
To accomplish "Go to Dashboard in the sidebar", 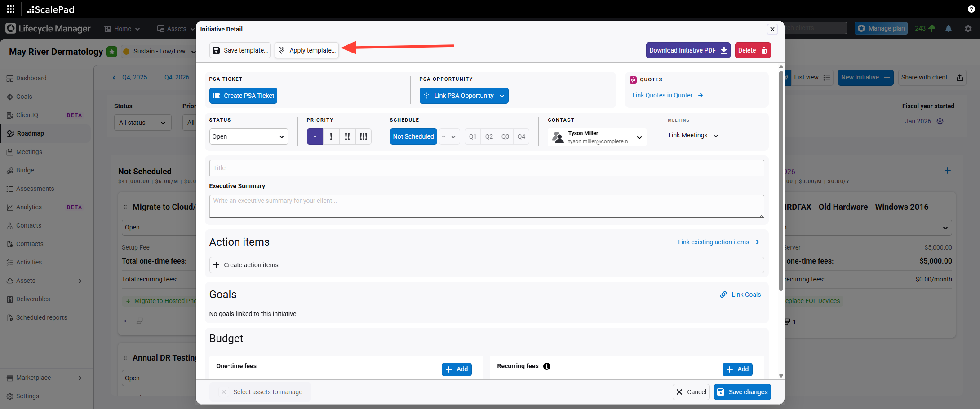I will coord(31,78).
